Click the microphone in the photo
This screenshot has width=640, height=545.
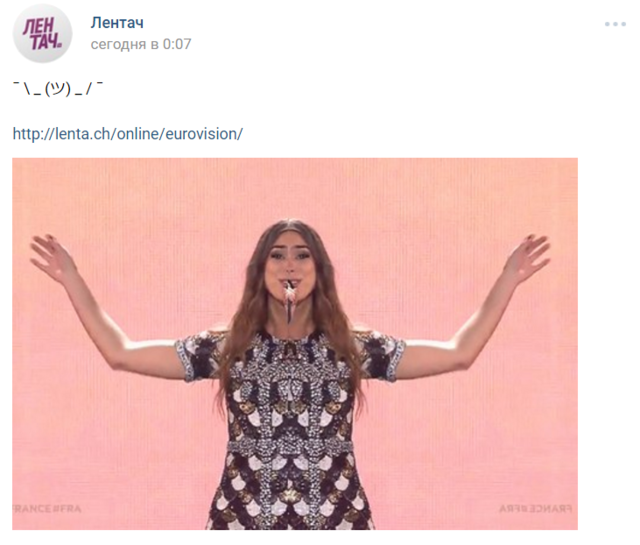[x=290, y=300]
